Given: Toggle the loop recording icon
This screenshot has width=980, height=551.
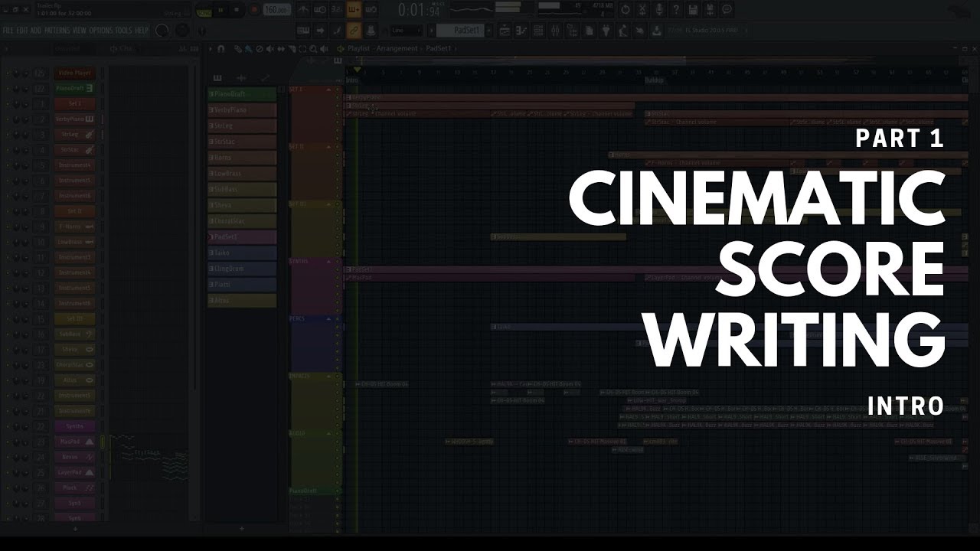Looking at the screenshot, I should point(371,10).
